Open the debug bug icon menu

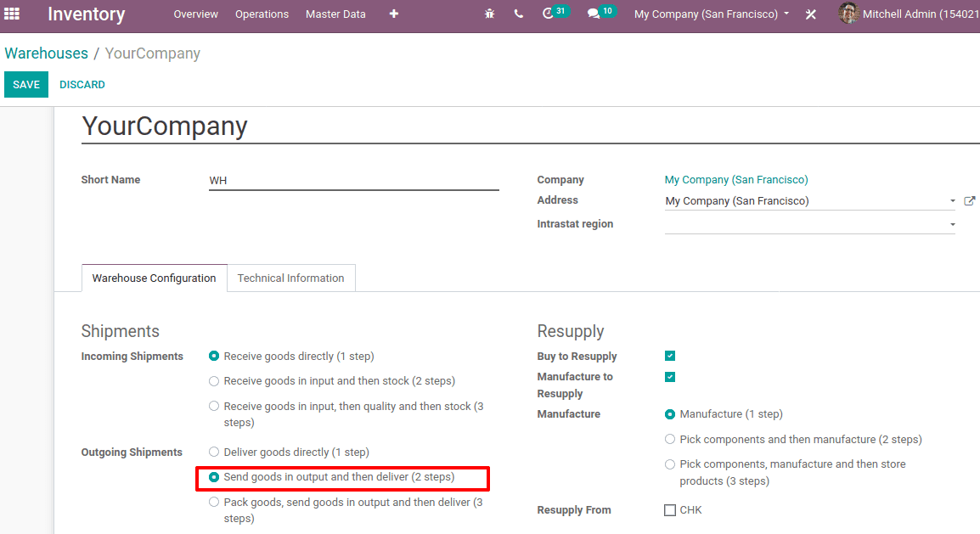coord(489,14)
